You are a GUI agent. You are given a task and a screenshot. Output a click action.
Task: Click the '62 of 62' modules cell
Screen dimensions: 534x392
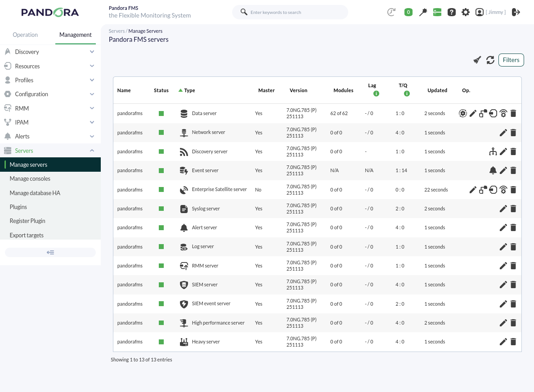click(x=339, y=113)
